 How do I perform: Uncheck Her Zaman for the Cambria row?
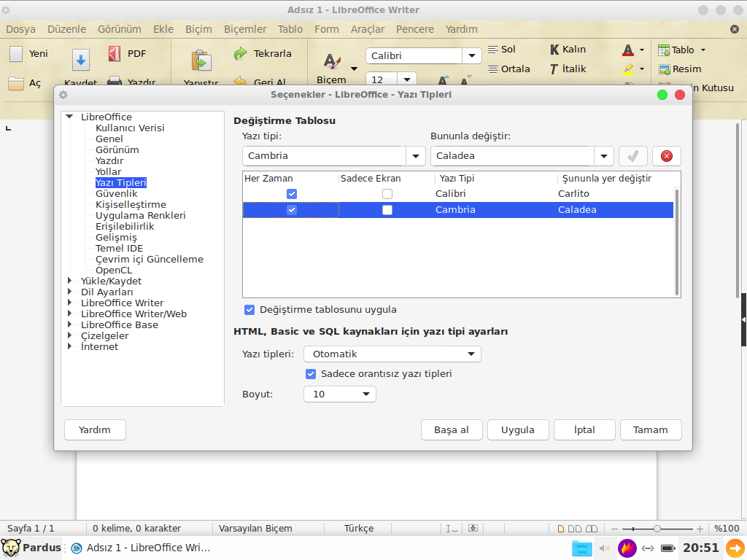pyautogui.click(x=292, y=210)
